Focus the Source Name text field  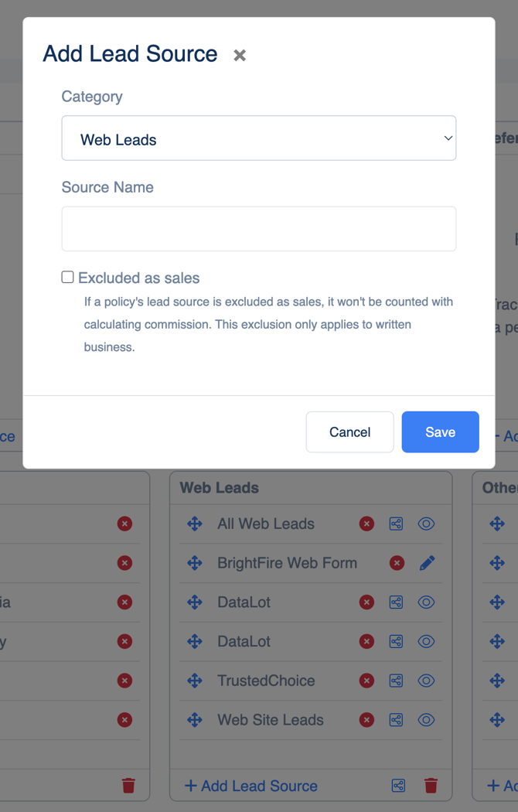click(259, 229)
